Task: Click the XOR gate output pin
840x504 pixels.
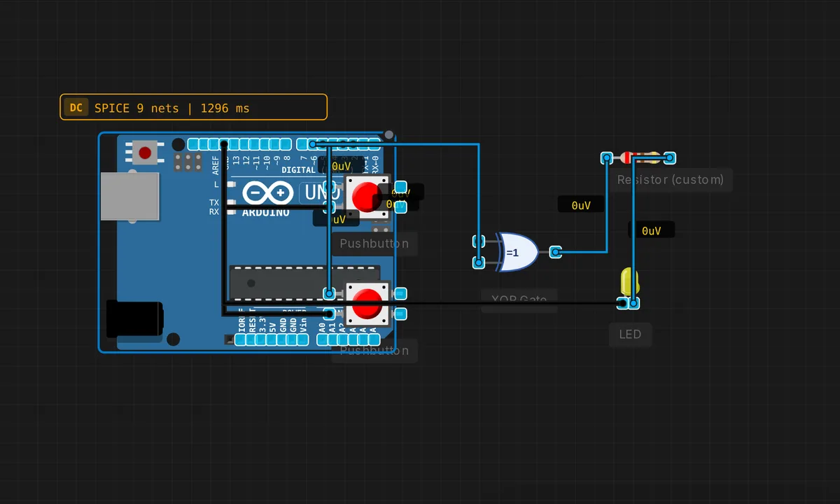Action: click(x=555, y=252)
